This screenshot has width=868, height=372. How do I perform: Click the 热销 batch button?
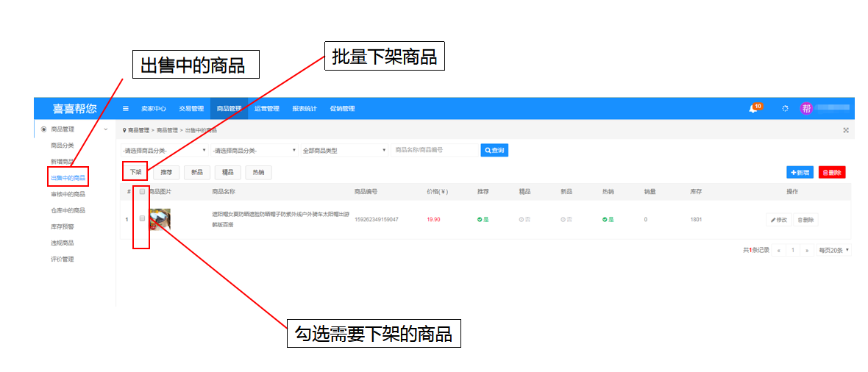258,172
